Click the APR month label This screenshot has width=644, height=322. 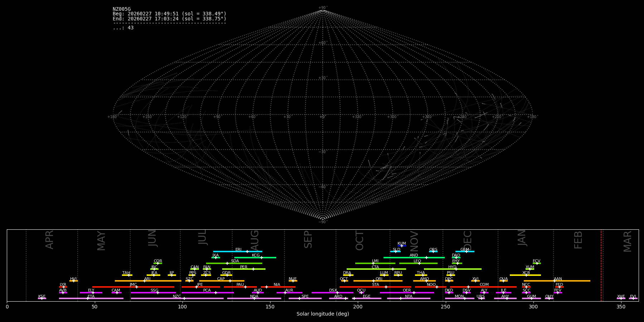(49, 240)
